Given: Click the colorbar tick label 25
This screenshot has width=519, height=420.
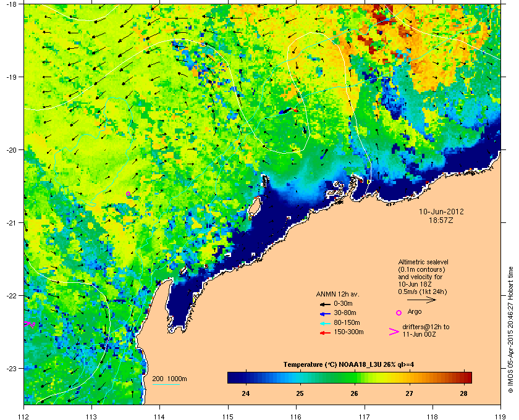Looking at the screenshot, I should click(x=300, y=393).
